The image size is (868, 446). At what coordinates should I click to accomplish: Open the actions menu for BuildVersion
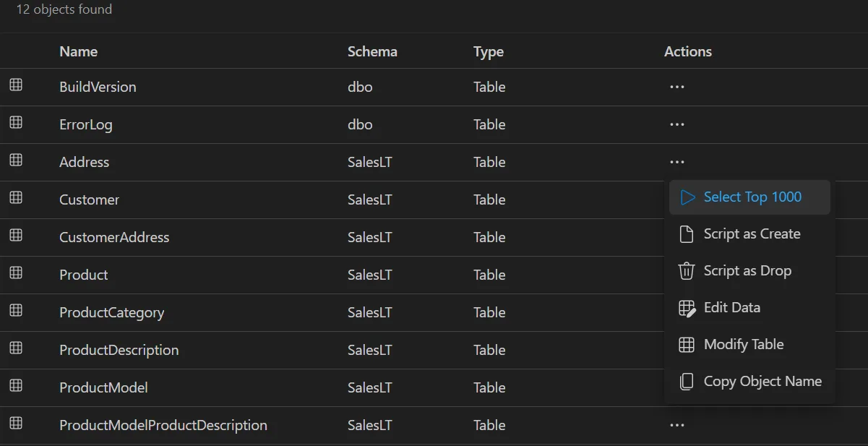[676, 86]
